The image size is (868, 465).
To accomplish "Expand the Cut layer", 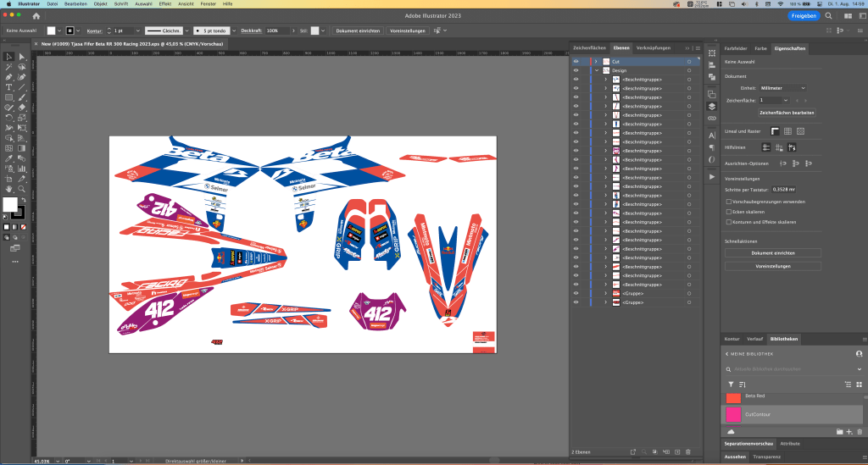I will [595, 62].
